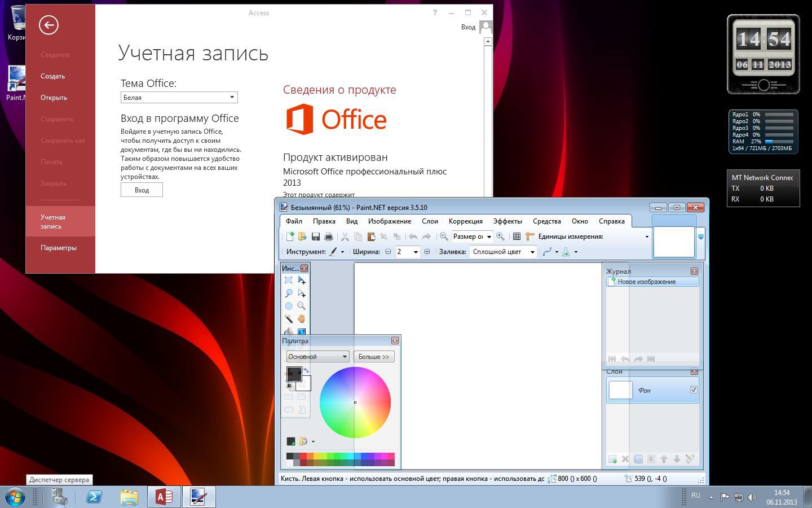Toggle visibility checkbox of Фон layer
Viewport: 812px width, 508px height.
694,390
